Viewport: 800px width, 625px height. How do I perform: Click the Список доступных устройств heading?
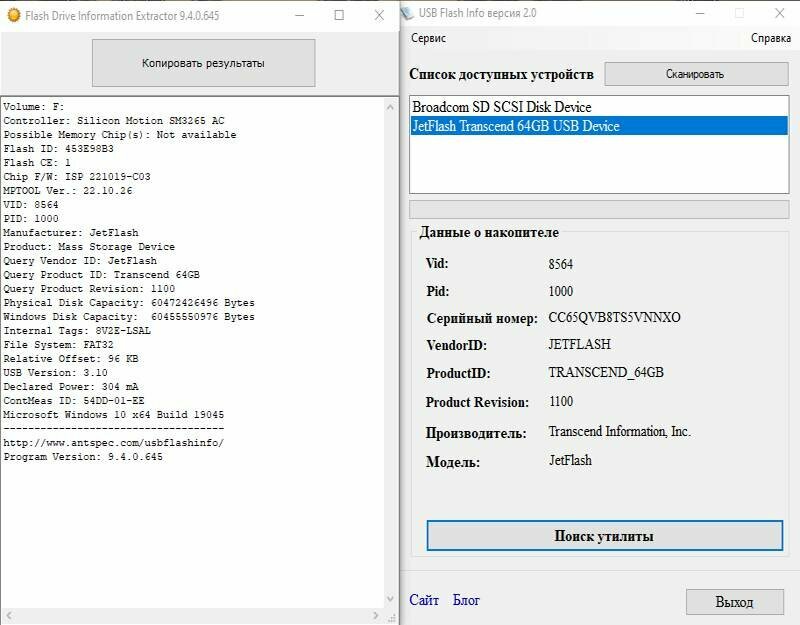click(502, 74)
